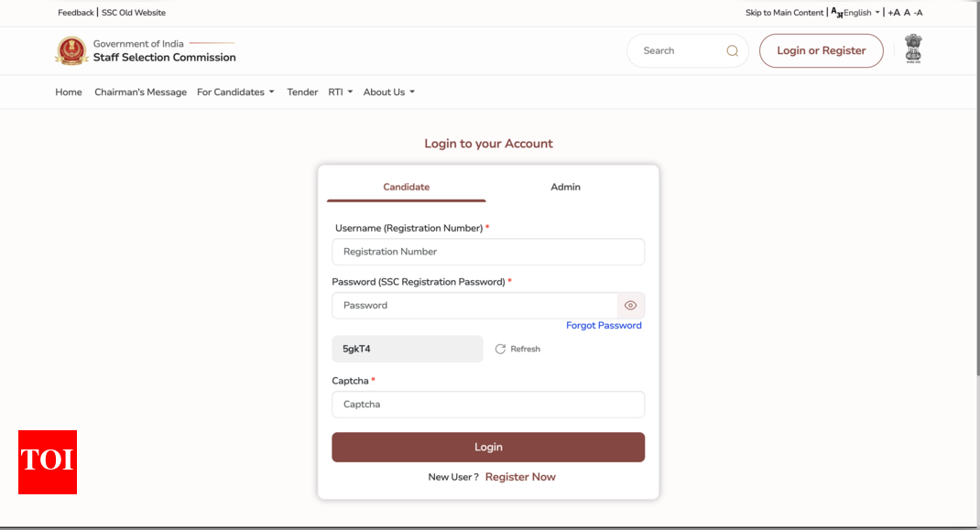Open Chairman's Message from navigation

(140, 92)
